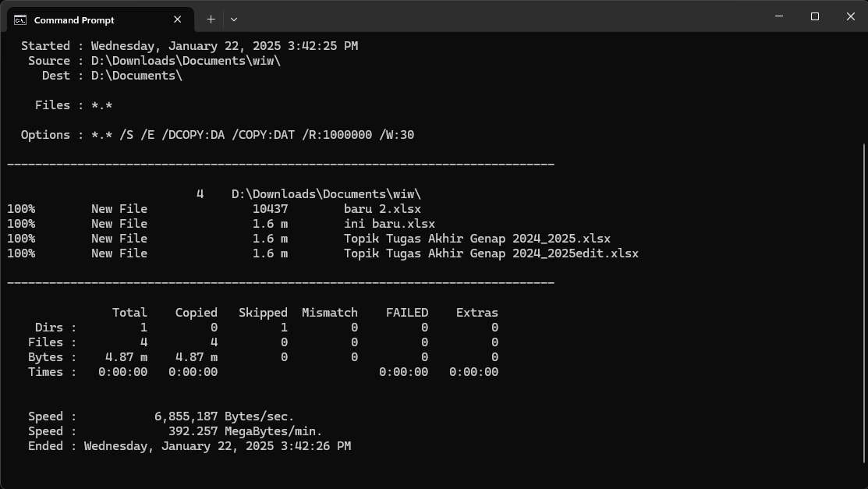The height and width of the screenshot is (489, 868).
Task: Click the 6,855,187 Bytes/sec. speed value
Action: click(224, 416)
